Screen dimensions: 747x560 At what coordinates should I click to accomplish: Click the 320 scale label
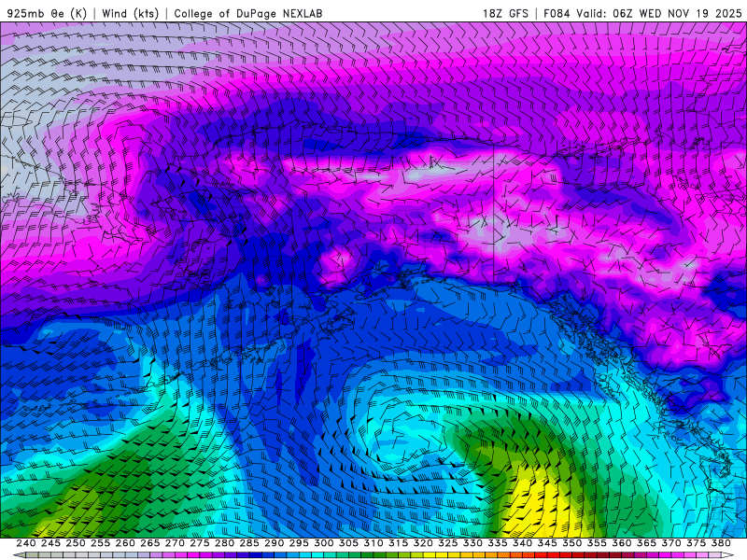(423, 543)
